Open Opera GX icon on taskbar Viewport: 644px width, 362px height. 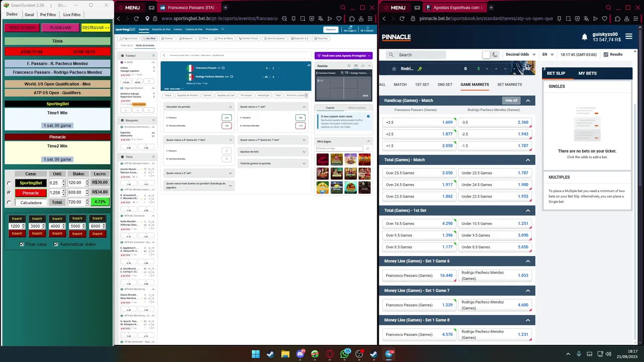(x=330, y=354)
